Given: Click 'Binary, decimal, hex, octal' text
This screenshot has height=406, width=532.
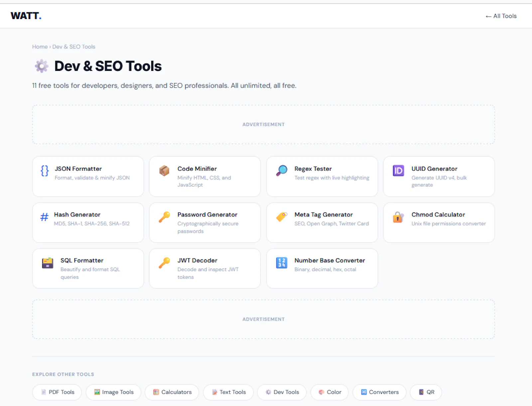Looking at the screenshot, I should pyautogui.click(x=325, y=270).
